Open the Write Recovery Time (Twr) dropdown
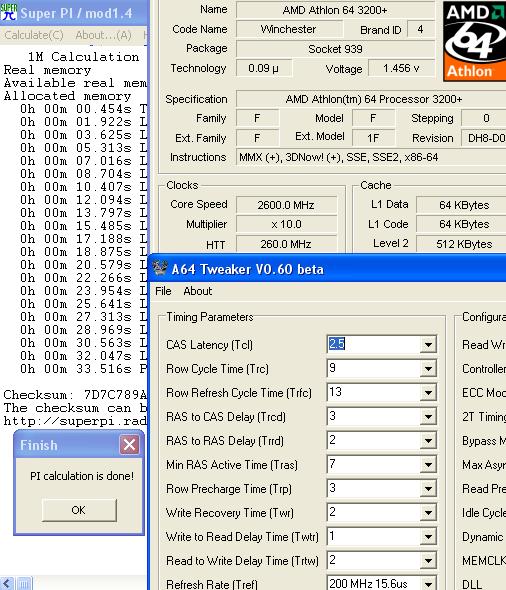 [428, 513]
